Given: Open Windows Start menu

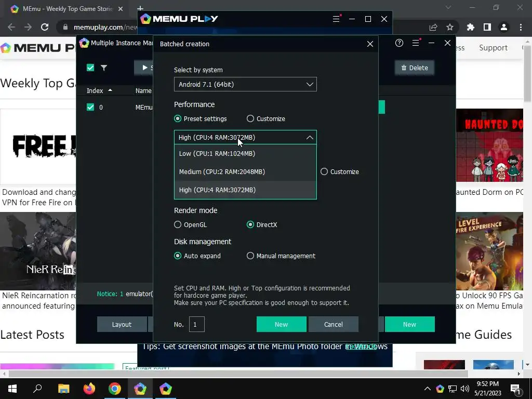Looking at the screenshot, I should 12,389.
